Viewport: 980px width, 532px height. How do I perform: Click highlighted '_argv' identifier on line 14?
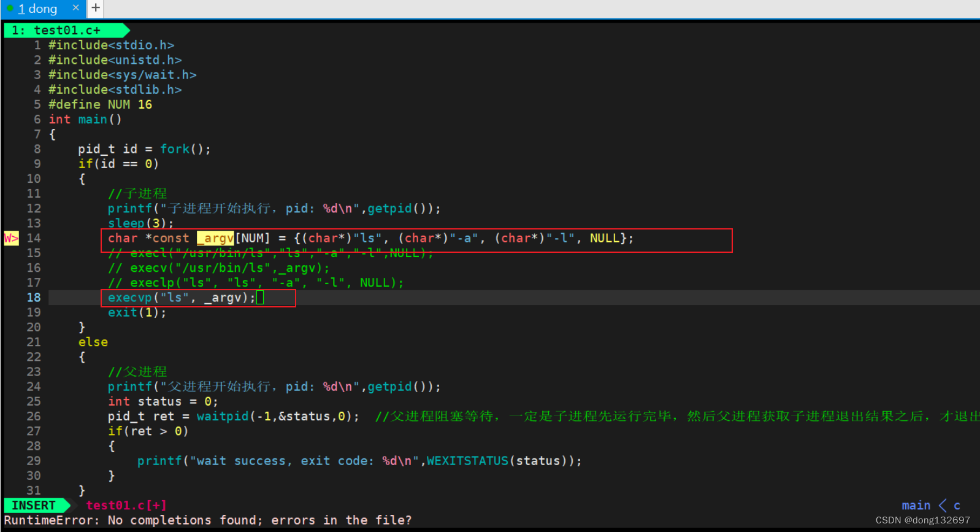[x=215, y=238]
